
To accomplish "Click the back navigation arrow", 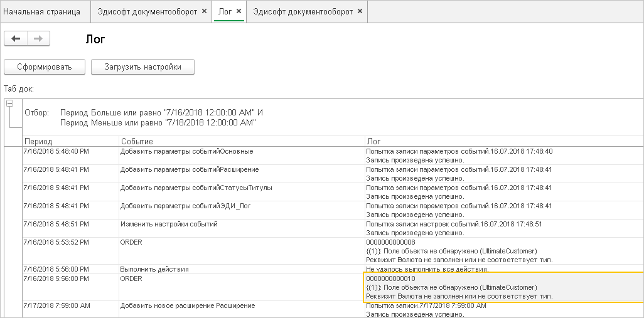I will pyautogui.click(x=16, y=39).
